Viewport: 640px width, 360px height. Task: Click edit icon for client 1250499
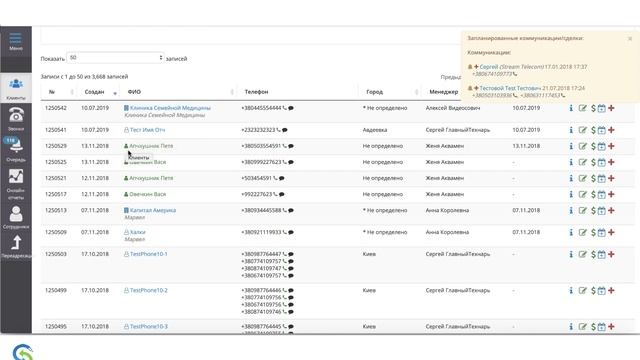(x=582, y=291)
